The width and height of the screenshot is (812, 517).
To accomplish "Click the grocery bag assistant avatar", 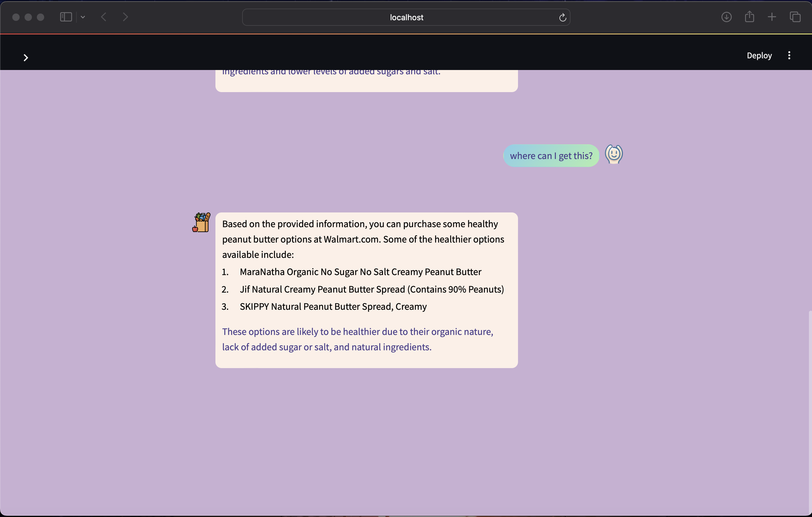I will tap(201, 222).
